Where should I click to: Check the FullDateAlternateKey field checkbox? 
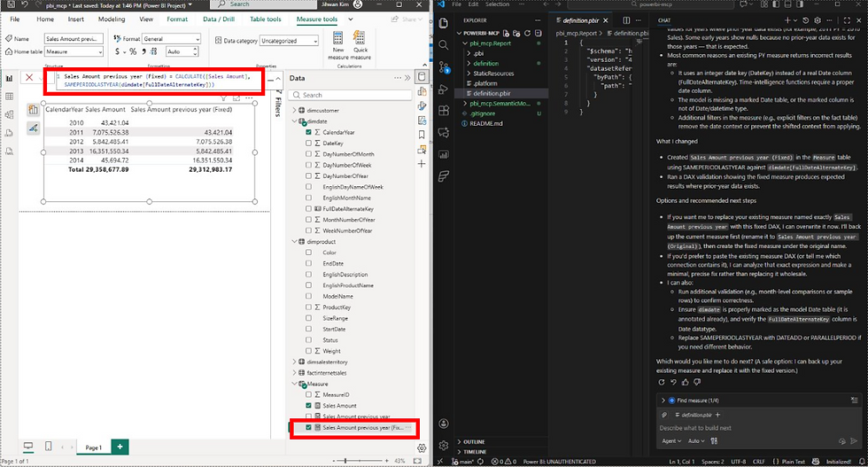tap(308, 209)
